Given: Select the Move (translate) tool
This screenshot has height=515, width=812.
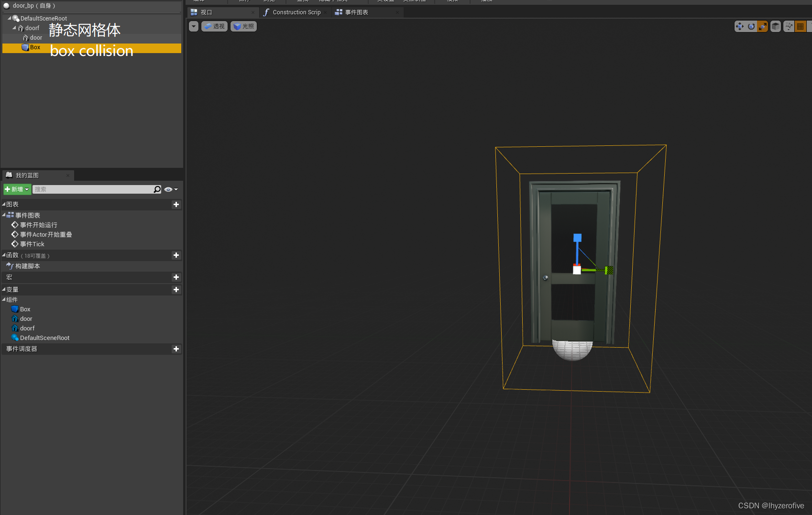Looking at the screenshot, I should [x=739, y=26].
